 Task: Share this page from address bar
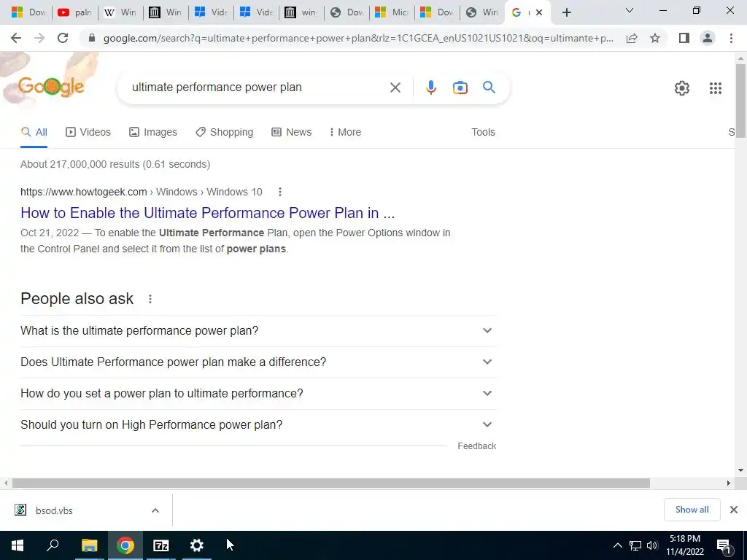[632, 38]
